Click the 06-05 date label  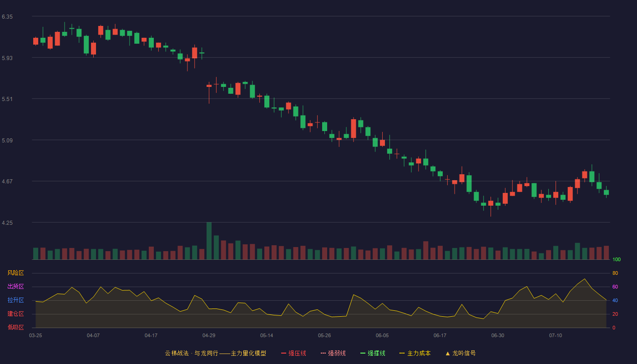(x=382, y=335)
